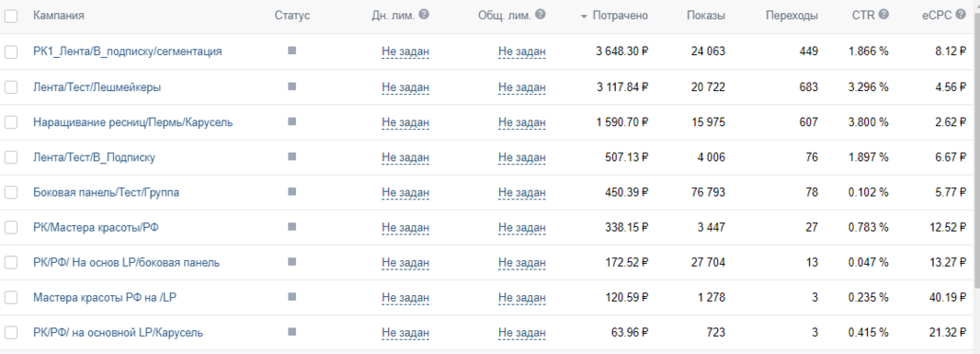Check the box for РК/РФ/ на основной LP/Карусель
Image resolution: width=980 pixels, height=354 pixels.
tap(11, 333)
